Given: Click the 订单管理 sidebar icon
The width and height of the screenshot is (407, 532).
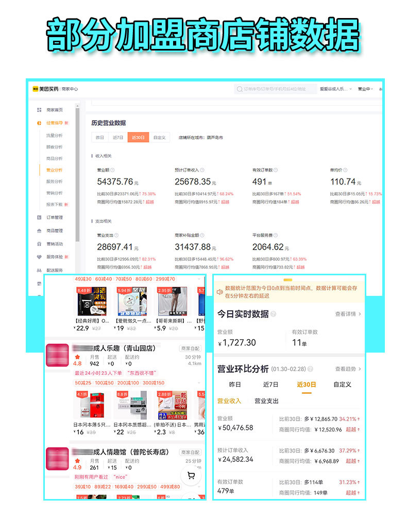Looking at the screenshot, I should pos(39,218).
